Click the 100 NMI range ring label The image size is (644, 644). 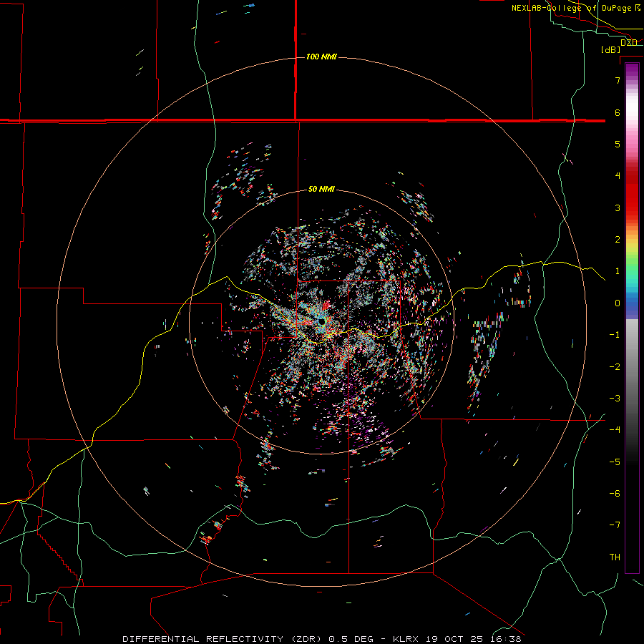point(321,57)
